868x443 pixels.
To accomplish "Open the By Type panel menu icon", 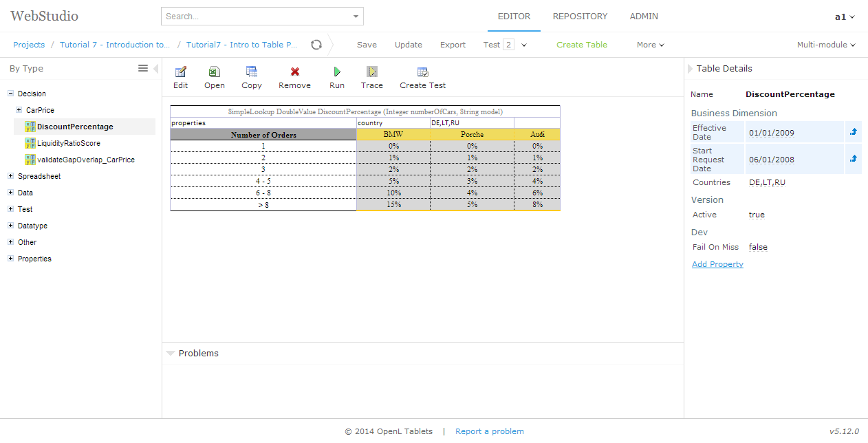I will click(x=143, y=68).
